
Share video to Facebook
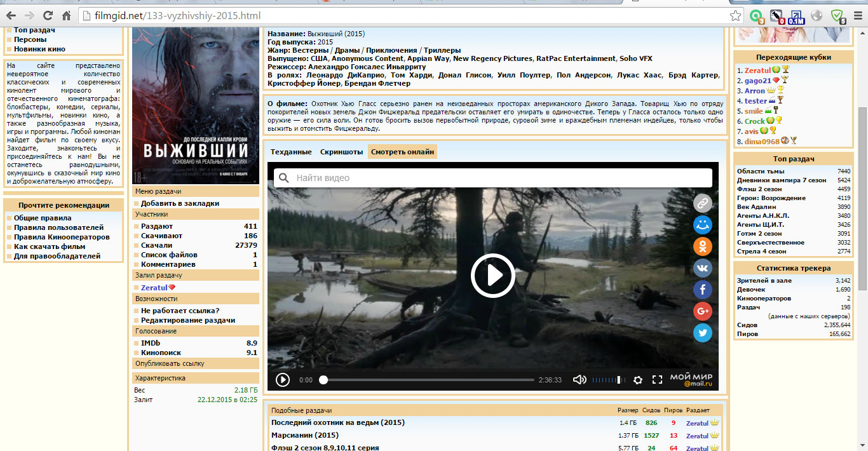(x=702, y=290)
